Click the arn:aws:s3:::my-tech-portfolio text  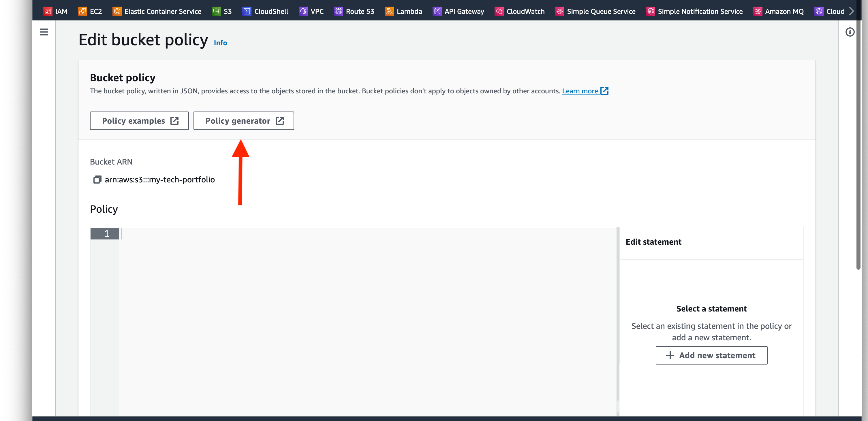tap(160, 180)
